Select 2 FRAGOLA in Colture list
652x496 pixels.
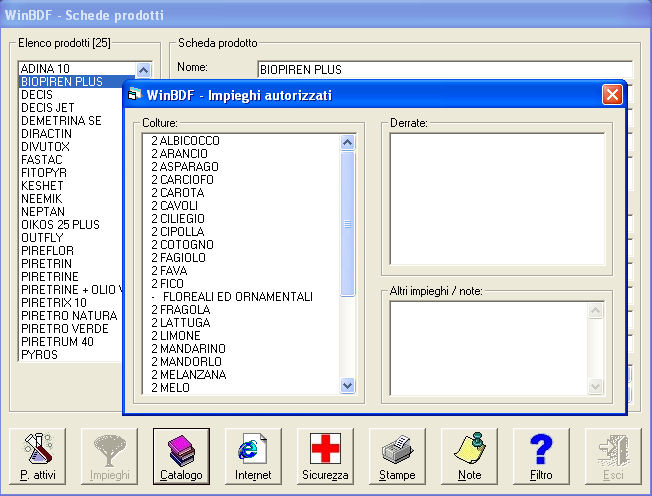[x=242, y=309]
